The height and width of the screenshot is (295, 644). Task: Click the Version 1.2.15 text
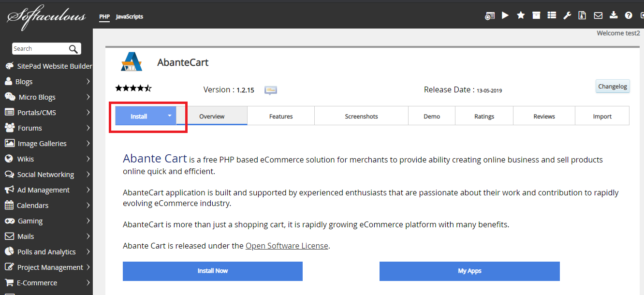pos(229,90)
